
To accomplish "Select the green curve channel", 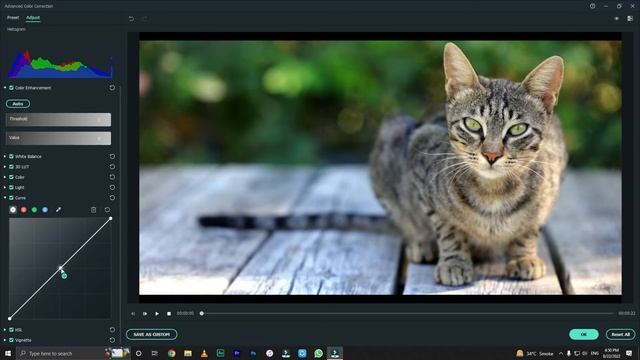I will 34,210.
